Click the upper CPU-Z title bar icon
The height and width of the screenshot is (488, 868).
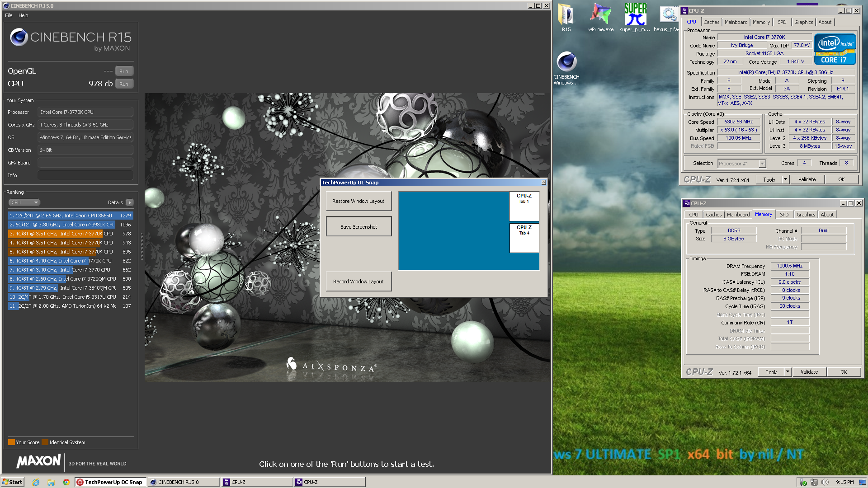tap(684, 11)
